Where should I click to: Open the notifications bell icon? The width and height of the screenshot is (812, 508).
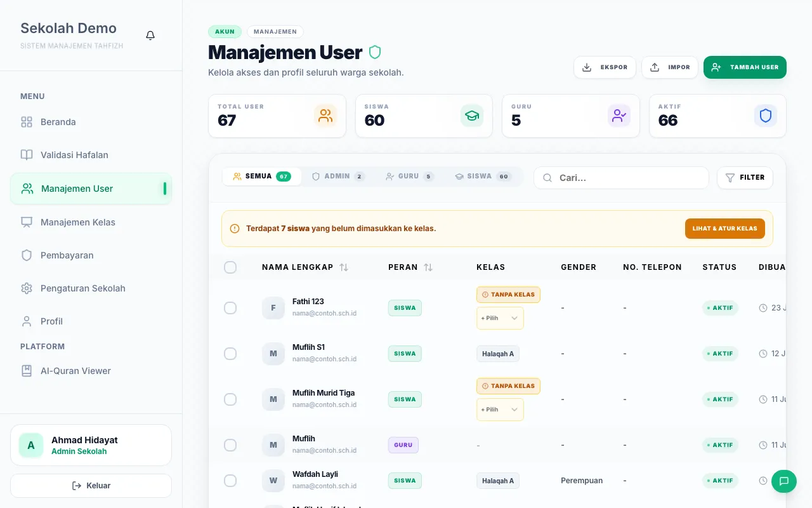[x=150, y=36]
